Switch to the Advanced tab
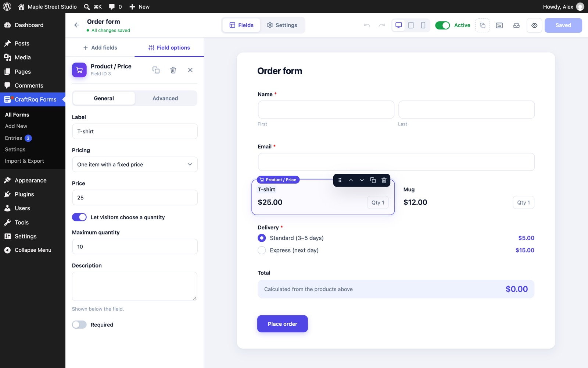 (x=165, y=98)
